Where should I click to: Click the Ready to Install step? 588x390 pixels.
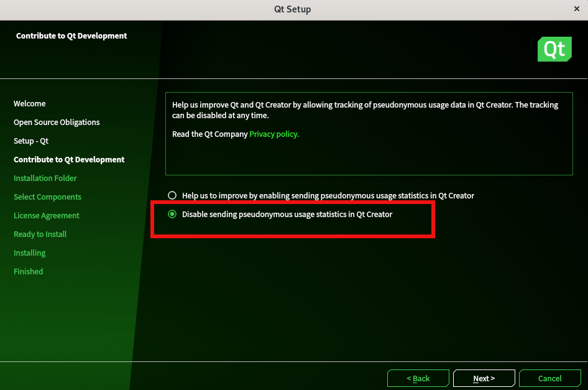coord(40,234)
